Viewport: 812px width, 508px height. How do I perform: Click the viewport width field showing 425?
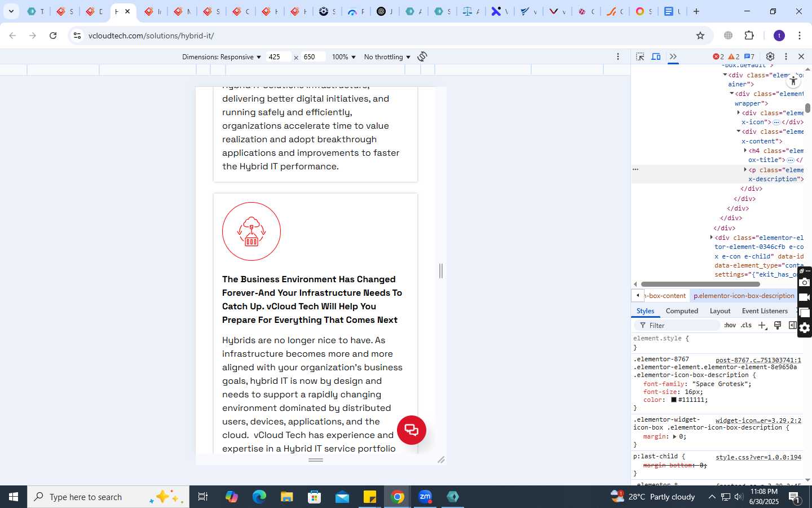[279, 57]
